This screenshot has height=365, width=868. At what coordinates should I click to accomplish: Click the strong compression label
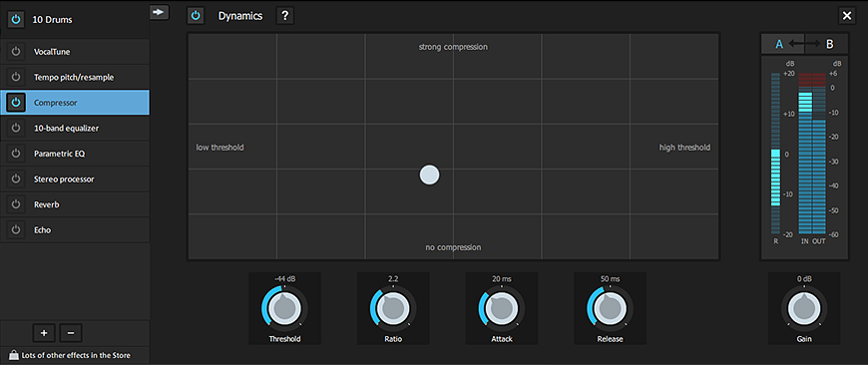click(453, 47)
